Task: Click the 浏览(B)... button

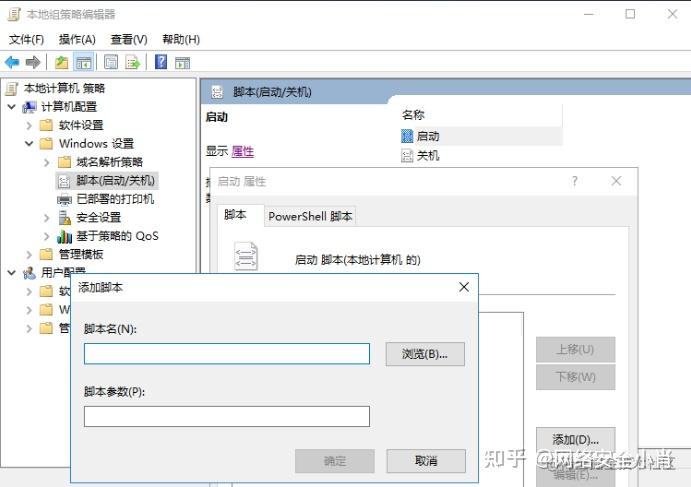Action: (425, 354)
